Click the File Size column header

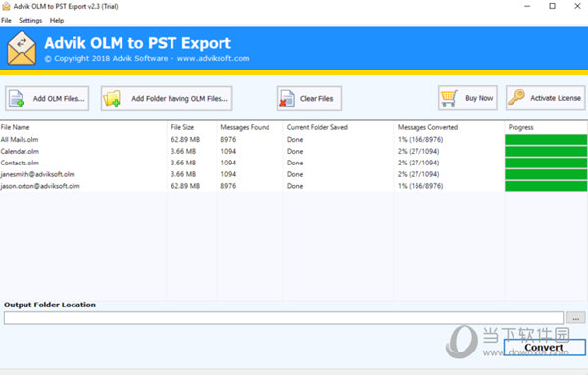coord(182,127)
